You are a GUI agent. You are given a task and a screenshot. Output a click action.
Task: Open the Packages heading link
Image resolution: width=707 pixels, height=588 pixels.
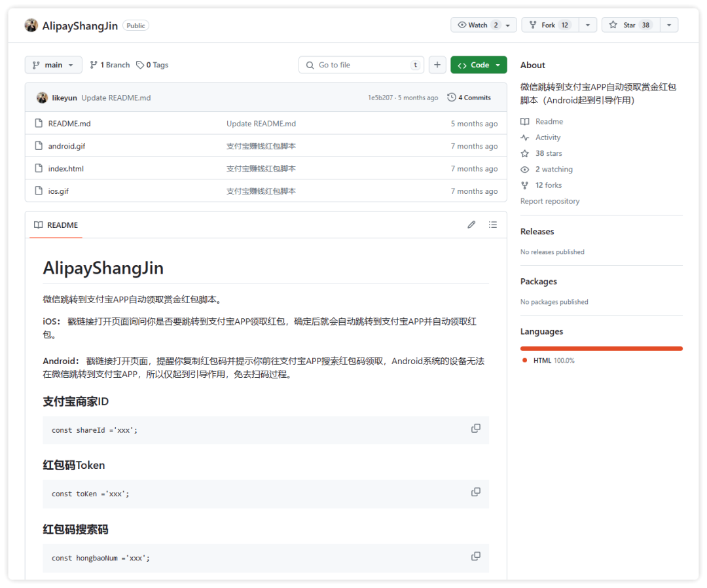click(538, 282)
